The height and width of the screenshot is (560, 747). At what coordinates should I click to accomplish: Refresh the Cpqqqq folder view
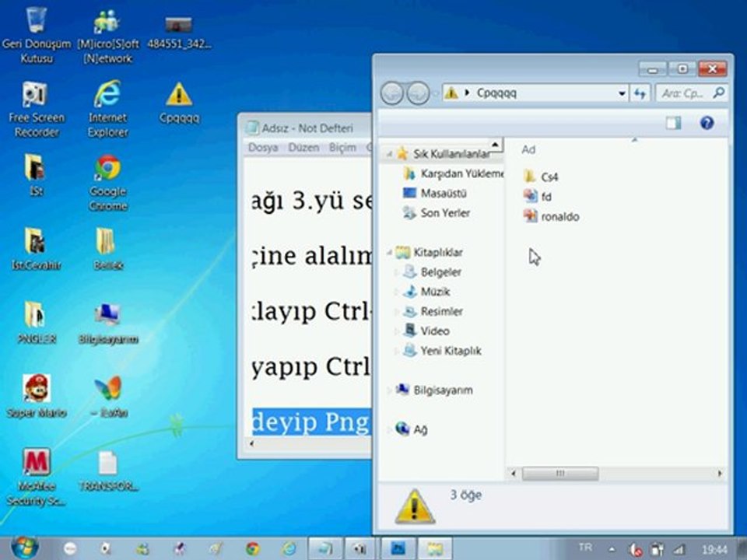click(640, 93)
